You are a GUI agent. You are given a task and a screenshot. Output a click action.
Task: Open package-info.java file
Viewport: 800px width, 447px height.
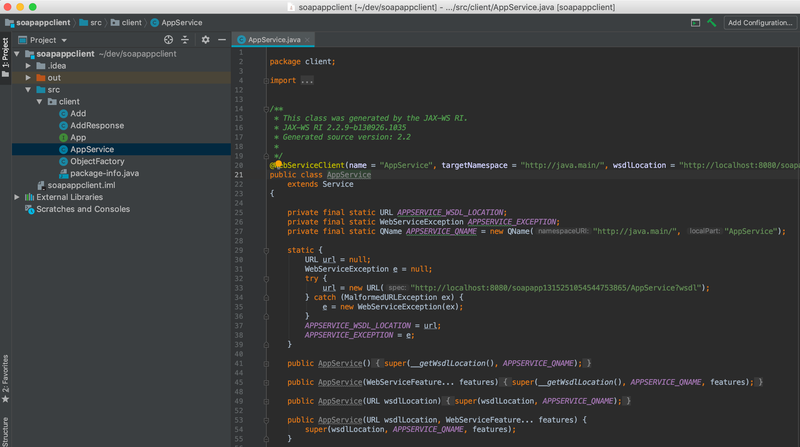[x=104, y=173]
